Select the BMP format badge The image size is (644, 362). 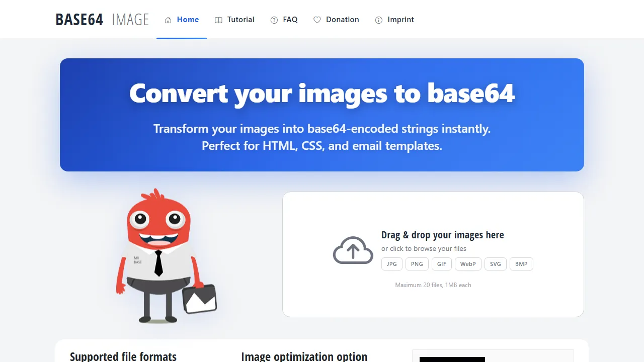coord(521,263)
